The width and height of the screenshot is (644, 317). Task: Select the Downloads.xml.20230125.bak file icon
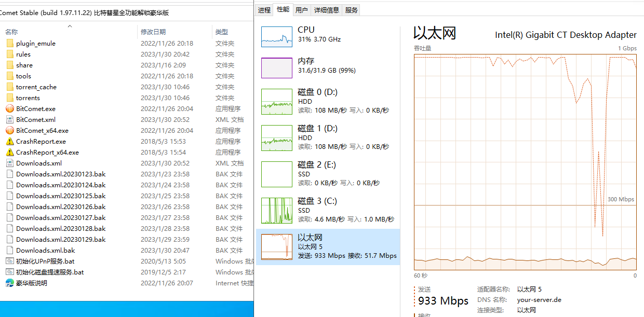(x=10, y=196)
